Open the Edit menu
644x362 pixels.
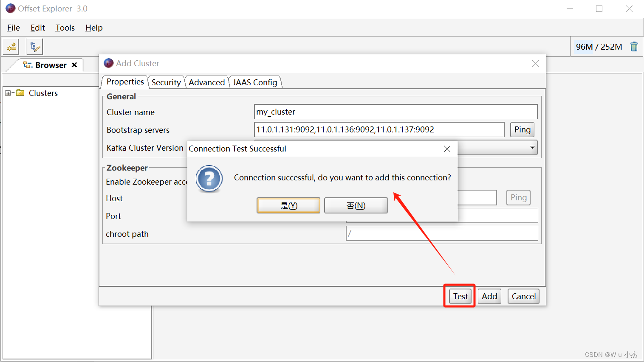(x=38, y=28)
